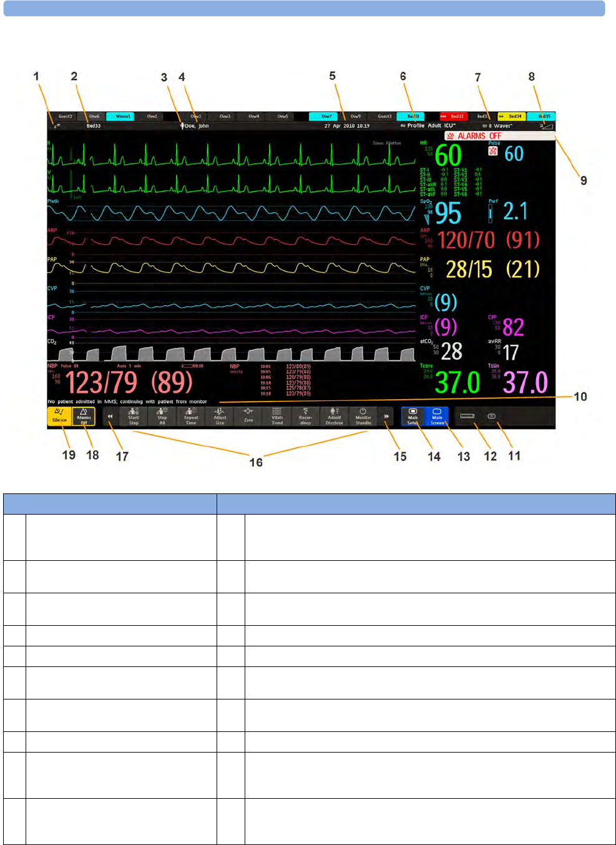The height and width of the screenshot is (845, 616).
Task: Select the magenta Tskin numeric 37.0
Action: click(526, 382)
